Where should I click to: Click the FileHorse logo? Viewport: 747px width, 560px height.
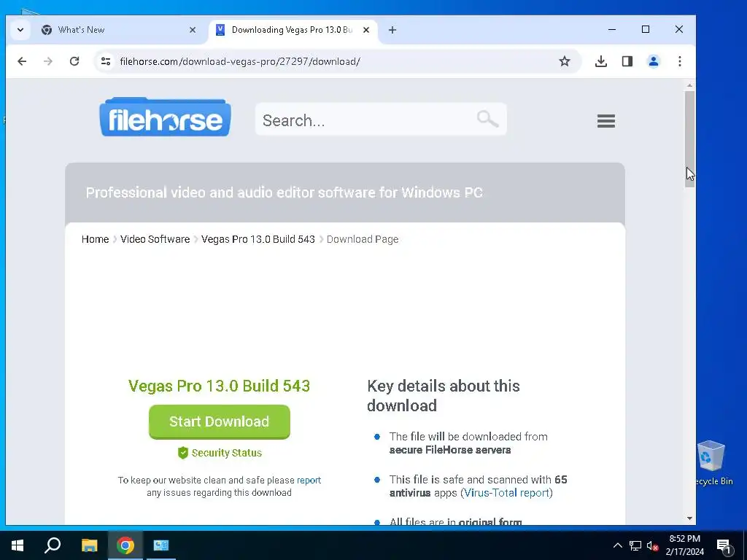[x=166, y=117]
